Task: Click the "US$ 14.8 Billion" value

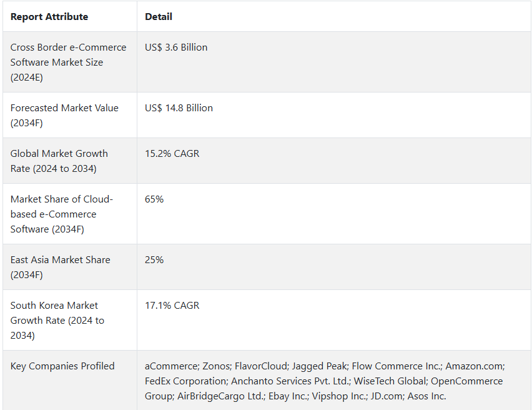Action: pos(179,108)
